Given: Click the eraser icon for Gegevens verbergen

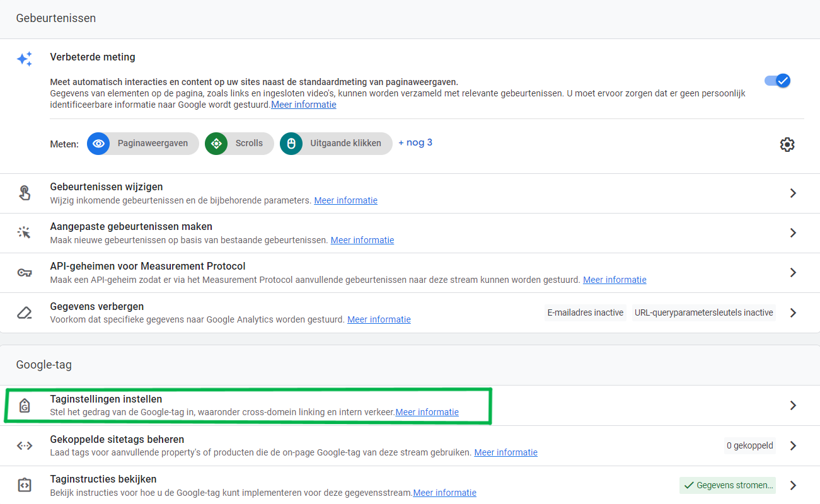Looking at the screenshot, I should (25, 312).
